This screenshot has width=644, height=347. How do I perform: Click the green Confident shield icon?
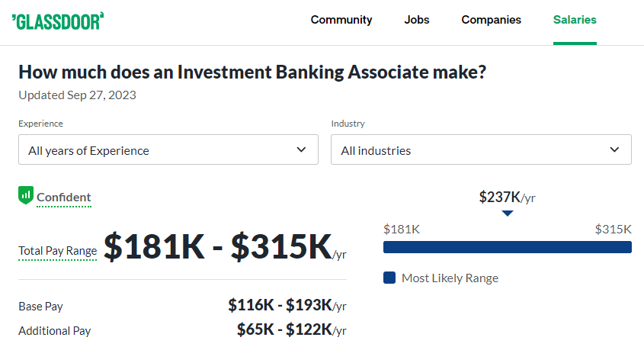26,195
